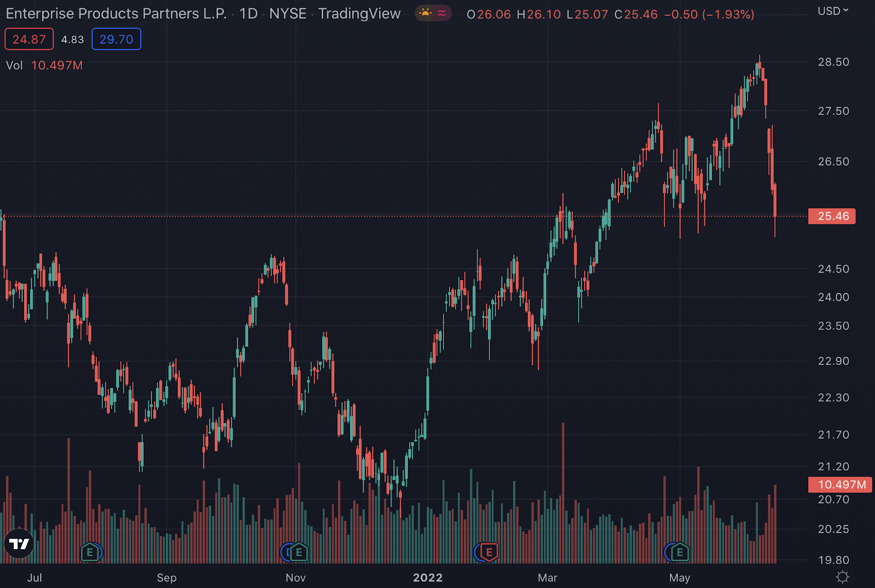875x588 pixels.
Task: Click the 21.70 price axis label
Action: [x=833, y=435]
